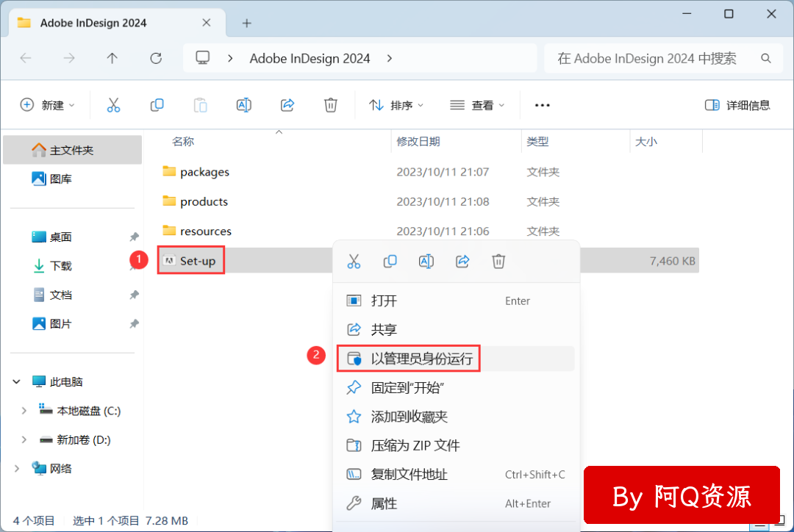The image size is (794, 532).
Task: Open the 排序 sort dropdown
Action: coord(396,105)
